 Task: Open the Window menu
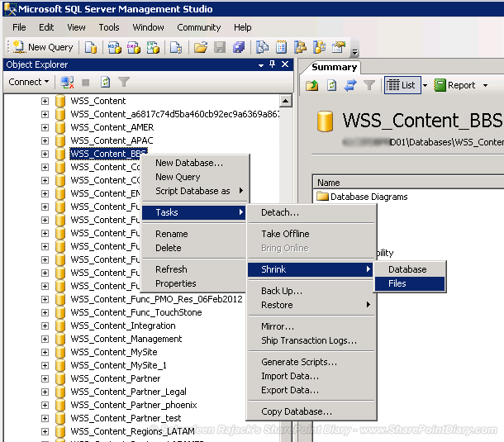(148, 27)
